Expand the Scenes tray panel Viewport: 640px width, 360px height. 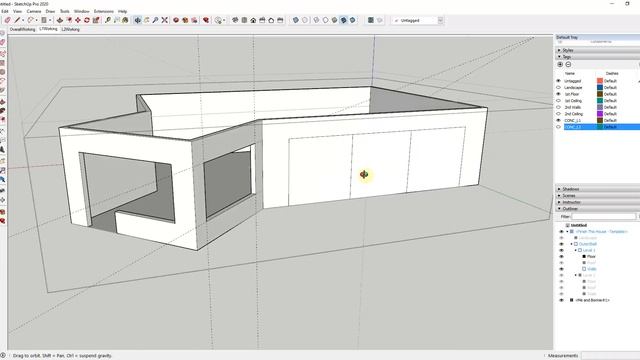point(559,196)
